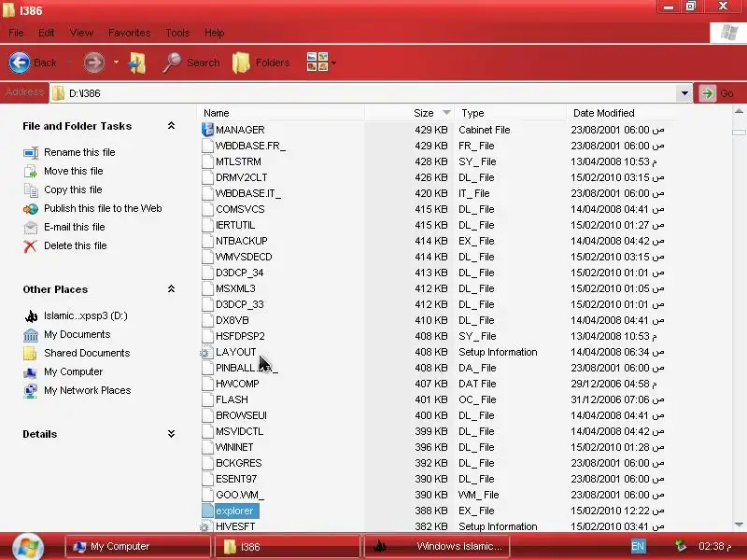Click the Rename this file icon
Viewport: 747px width, 560px height.
point(31,153)
